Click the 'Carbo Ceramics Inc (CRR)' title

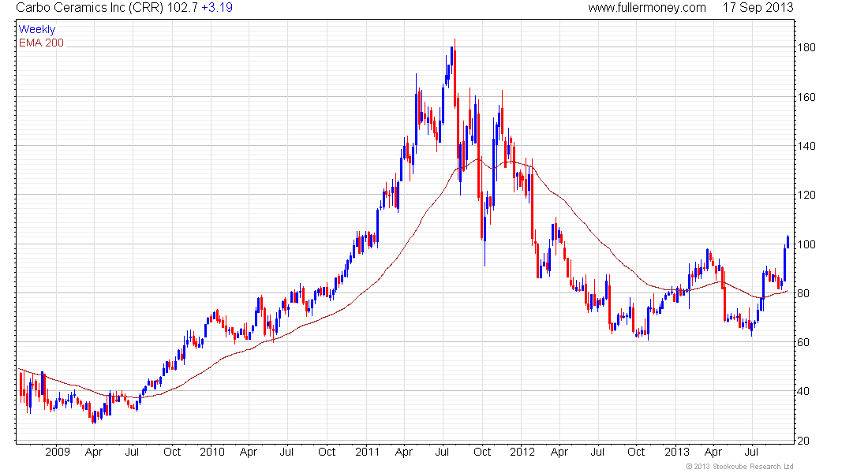[x=90, y=8]
